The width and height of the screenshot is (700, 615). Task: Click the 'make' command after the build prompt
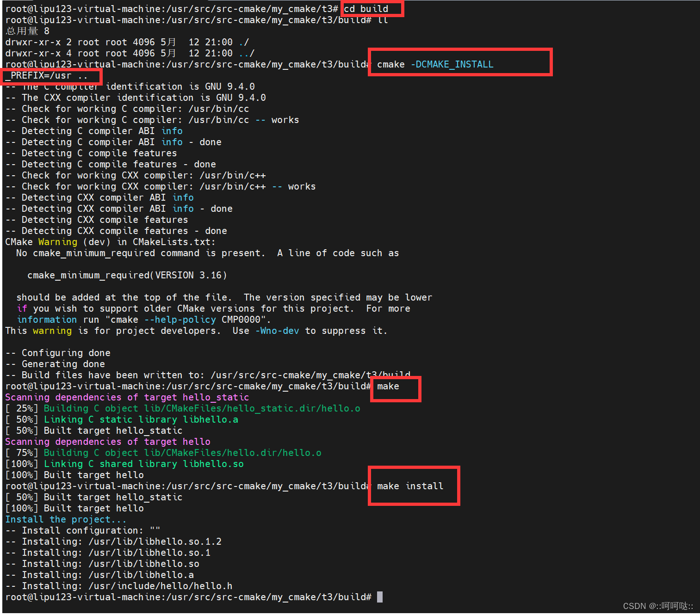388,386
